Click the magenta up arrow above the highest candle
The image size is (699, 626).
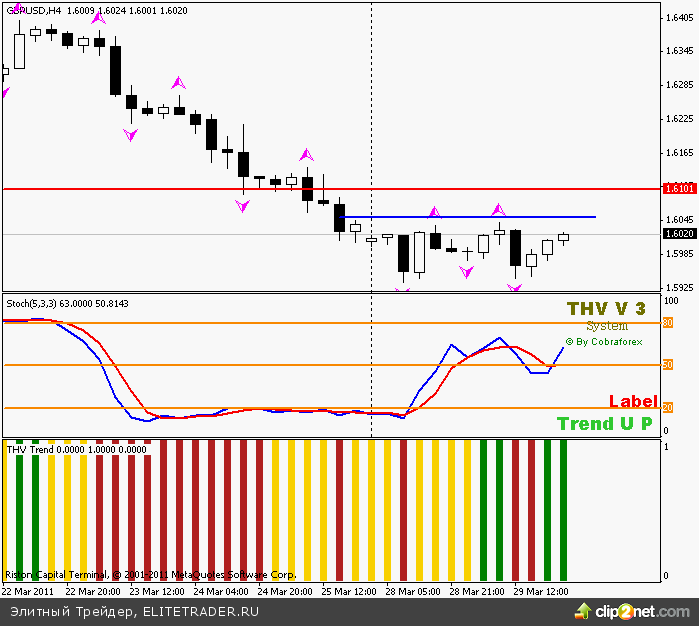click(98, 15)
